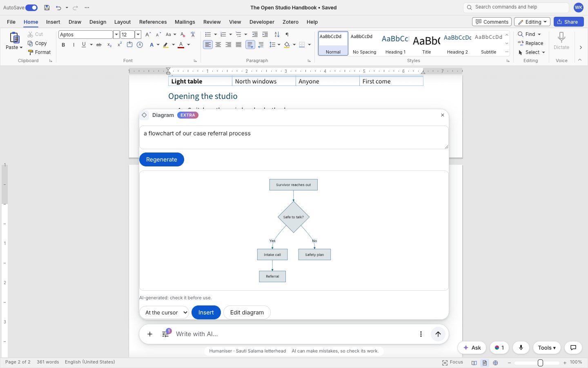Open the Insert ribbon tab

(53, 22)
